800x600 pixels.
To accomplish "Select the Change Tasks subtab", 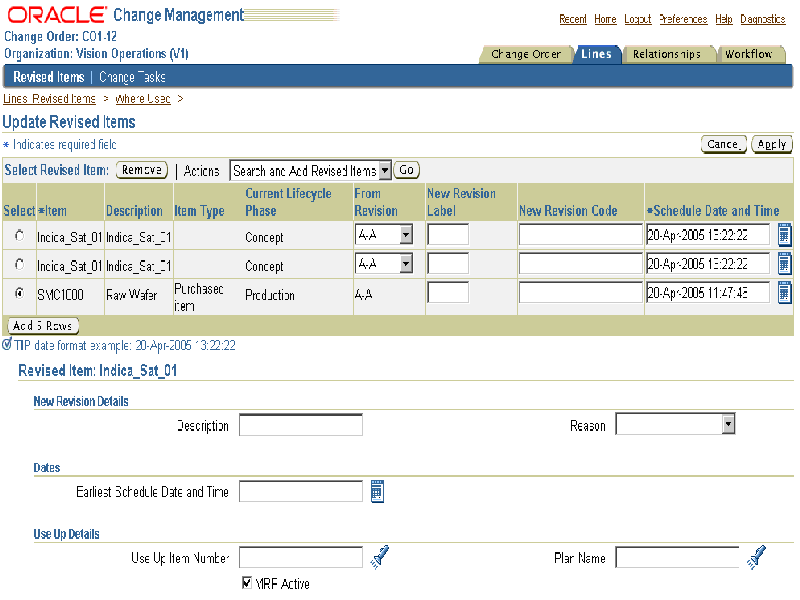I will coord(132,77).
